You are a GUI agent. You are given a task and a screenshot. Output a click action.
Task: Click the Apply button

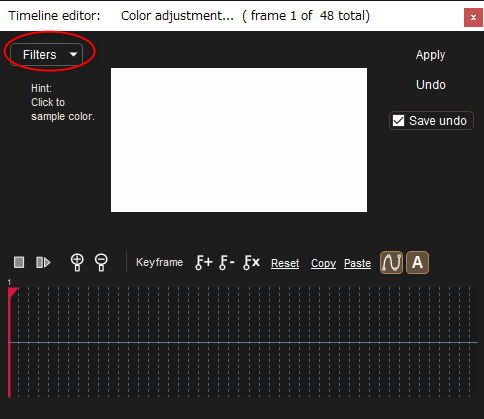click(430, 55)
